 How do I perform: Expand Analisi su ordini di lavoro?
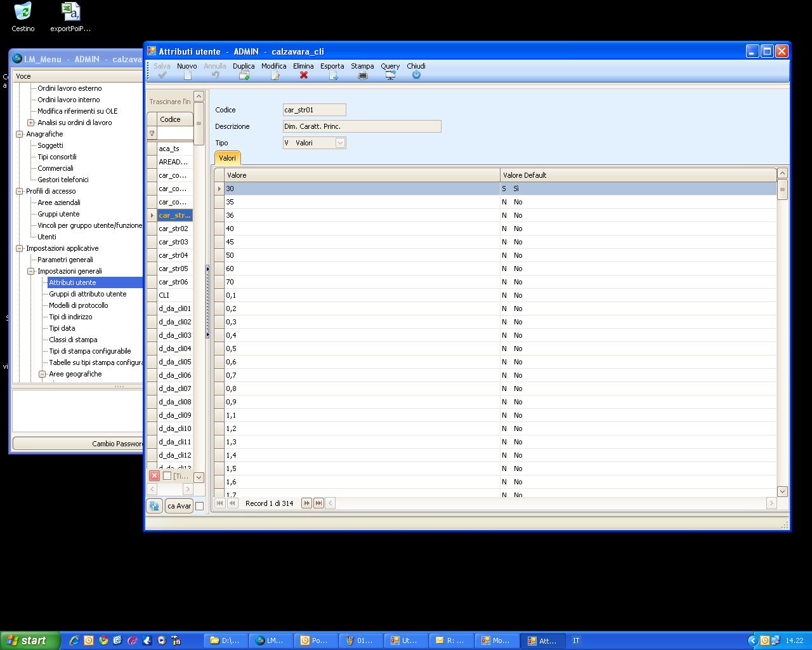point(30,123)
